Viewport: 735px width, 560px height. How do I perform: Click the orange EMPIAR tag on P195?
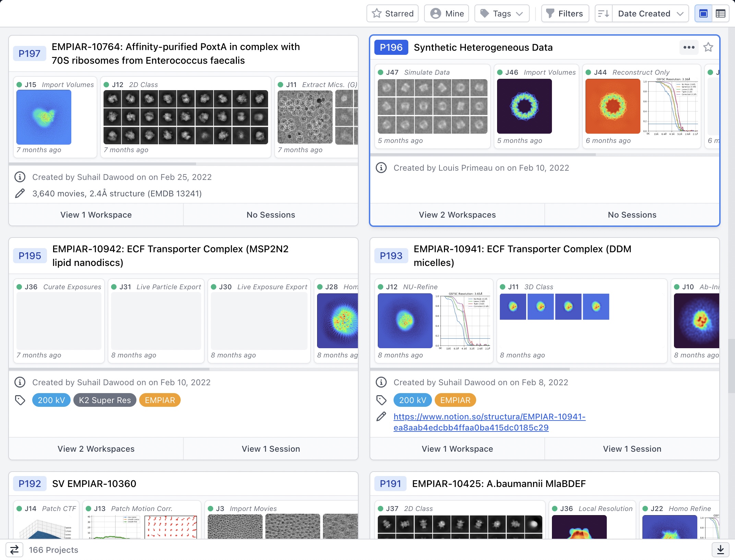coord(160,400)
